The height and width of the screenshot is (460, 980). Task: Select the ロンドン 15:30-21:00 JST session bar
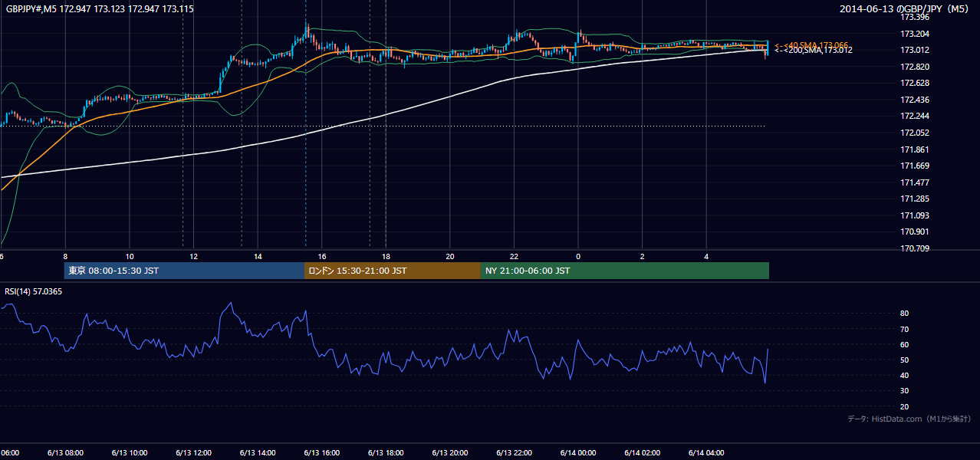coord(393,271)
